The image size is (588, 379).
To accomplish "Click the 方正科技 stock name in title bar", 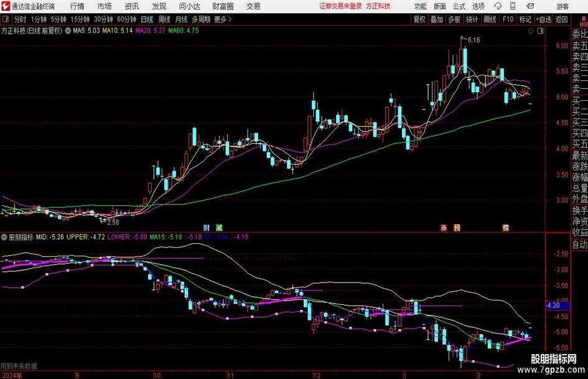I will 378,6.
